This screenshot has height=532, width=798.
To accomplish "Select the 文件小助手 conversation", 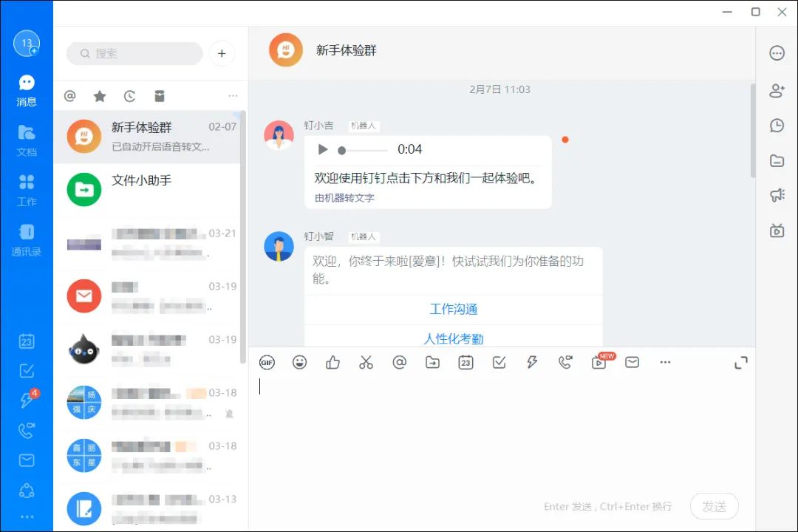I will click(x=147, y=189).
